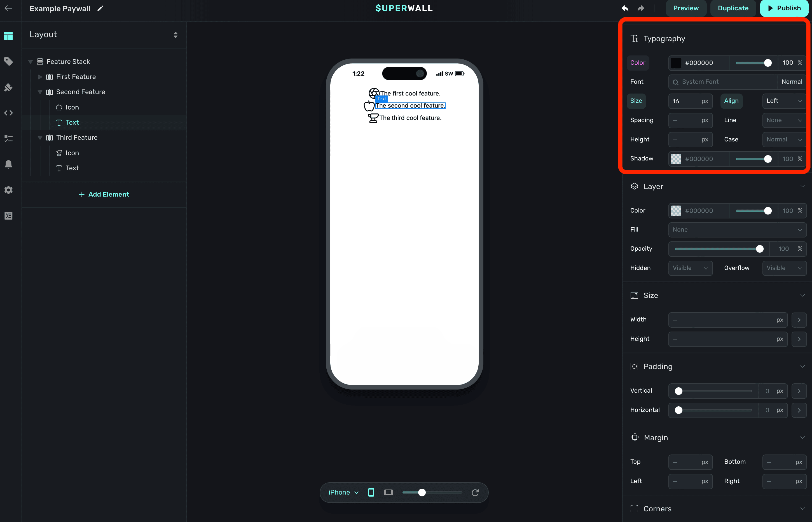
Task: Select the Third Feature layer item
Action: 77,138
